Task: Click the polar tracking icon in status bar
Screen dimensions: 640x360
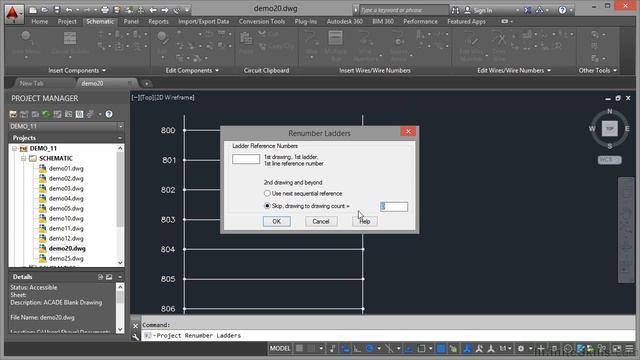Action: [369, 348]
